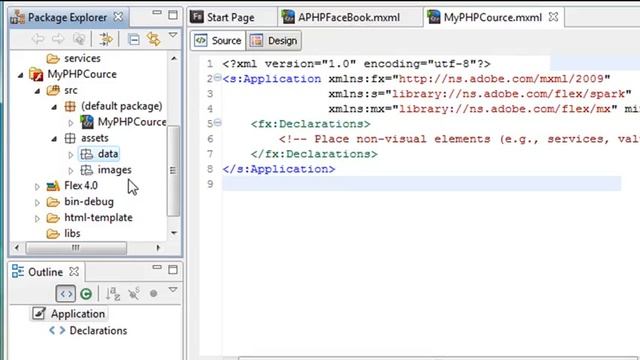Expand the bin-debug folder

[37, 202]
